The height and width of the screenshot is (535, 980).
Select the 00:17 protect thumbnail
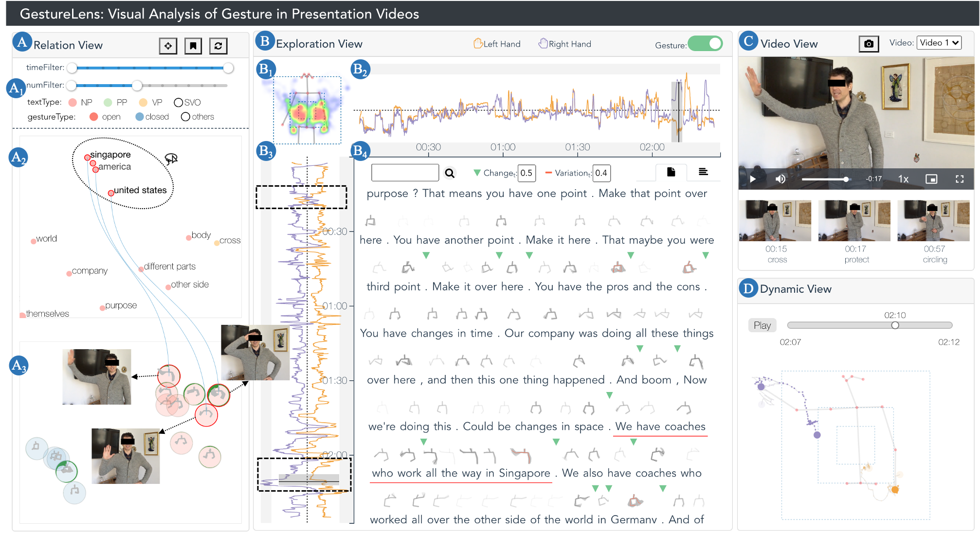854,220
